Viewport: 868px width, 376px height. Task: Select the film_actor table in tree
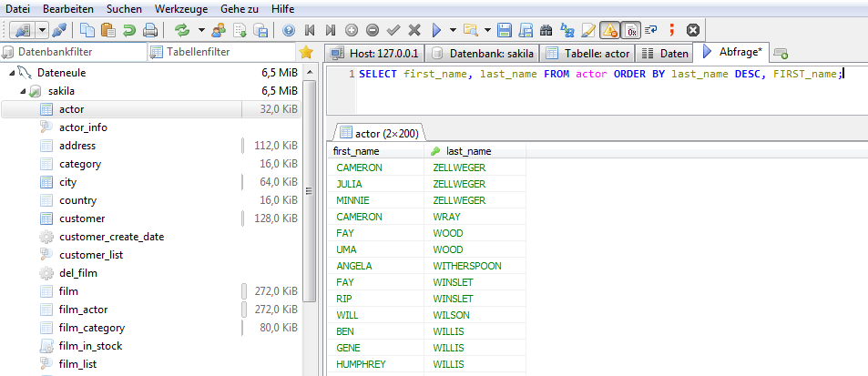[x=84, y=310]
